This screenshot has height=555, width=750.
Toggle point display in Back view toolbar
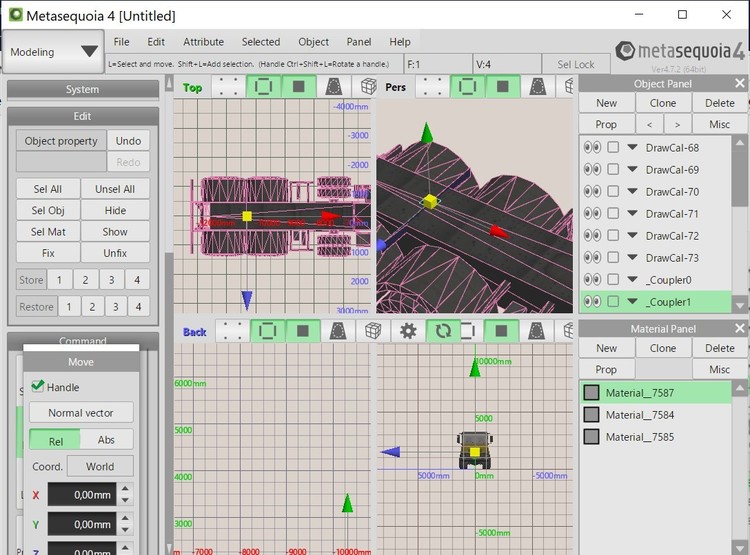tap(232, 331)
